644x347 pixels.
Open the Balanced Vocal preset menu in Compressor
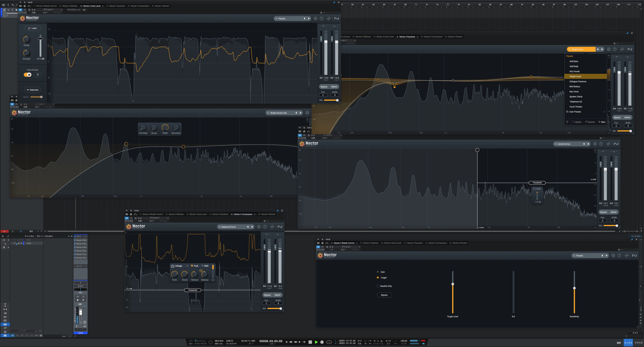click(x=231, y=227)
